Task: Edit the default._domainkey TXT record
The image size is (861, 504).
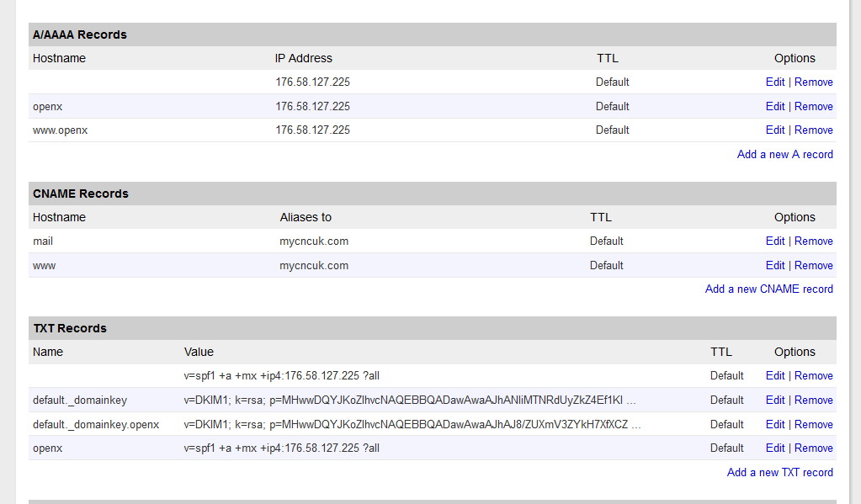Action: 774,400
